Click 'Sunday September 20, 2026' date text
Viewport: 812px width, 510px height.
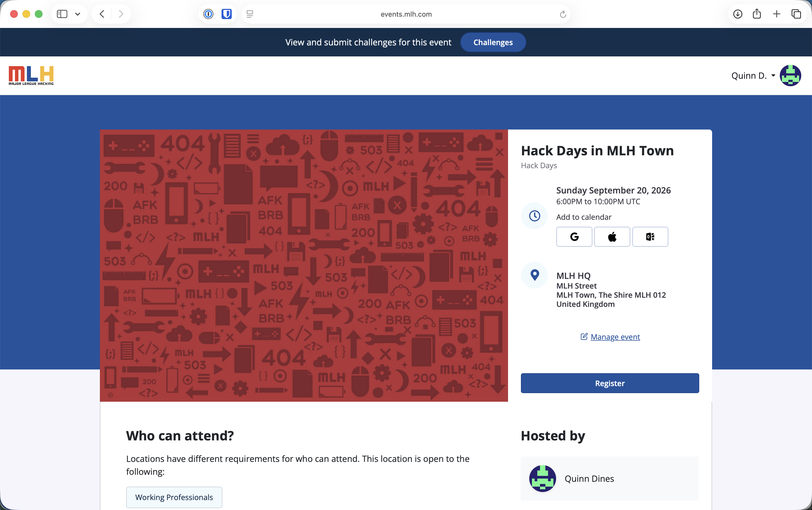[x=614, y=190]
